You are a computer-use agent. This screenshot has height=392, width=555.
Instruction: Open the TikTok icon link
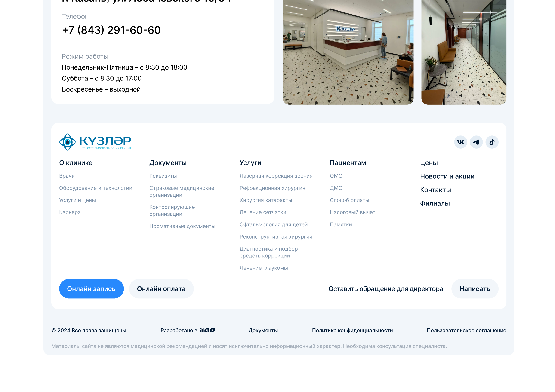492,142
